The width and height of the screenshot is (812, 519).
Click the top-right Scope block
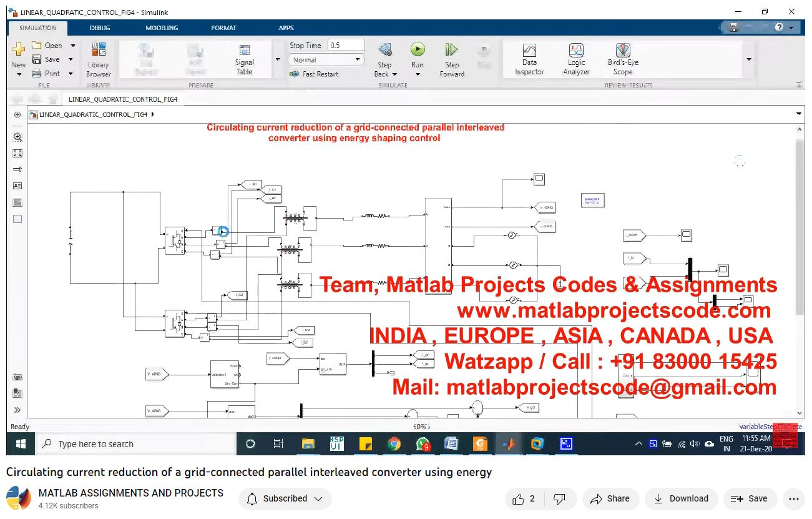(x=539, y=179)
